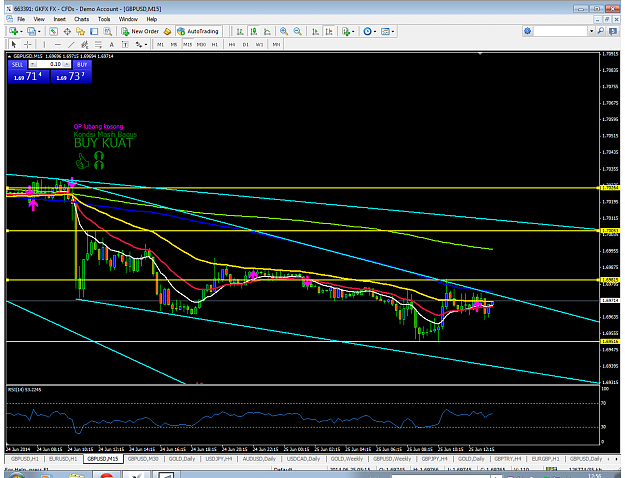625x478 pixels.
Task: Switch to the M1 timeframe
Action: (x=160, y=44)
